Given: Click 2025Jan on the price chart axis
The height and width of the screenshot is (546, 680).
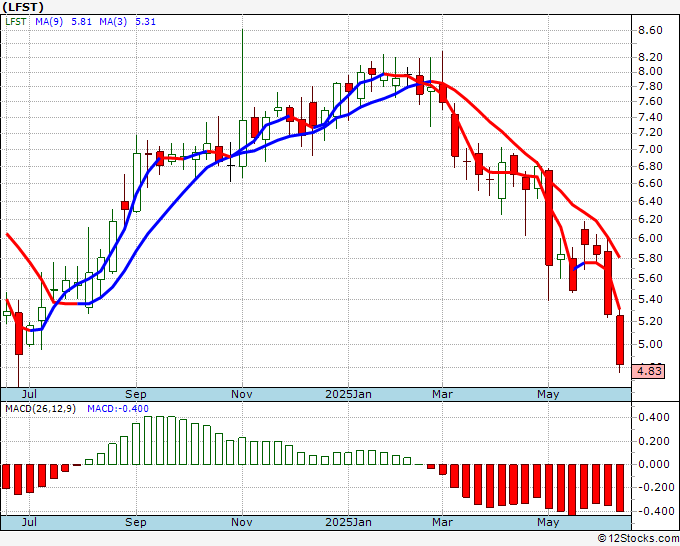Looking at the screenshot, I should [348, 394].
